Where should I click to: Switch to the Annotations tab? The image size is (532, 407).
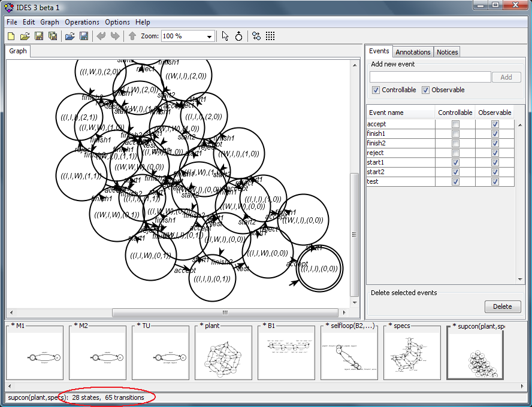point(413,52)
